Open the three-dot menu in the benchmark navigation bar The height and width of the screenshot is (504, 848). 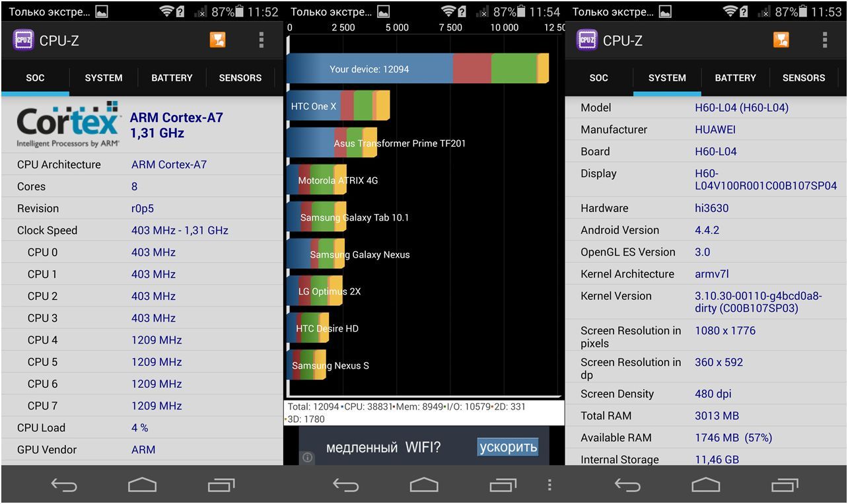[549, 486]
